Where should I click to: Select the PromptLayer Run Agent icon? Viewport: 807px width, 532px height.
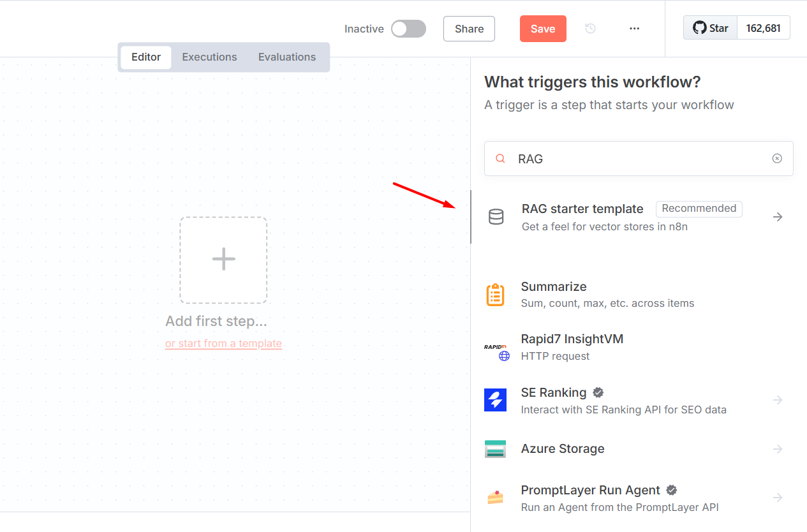(x=496, y=498)
